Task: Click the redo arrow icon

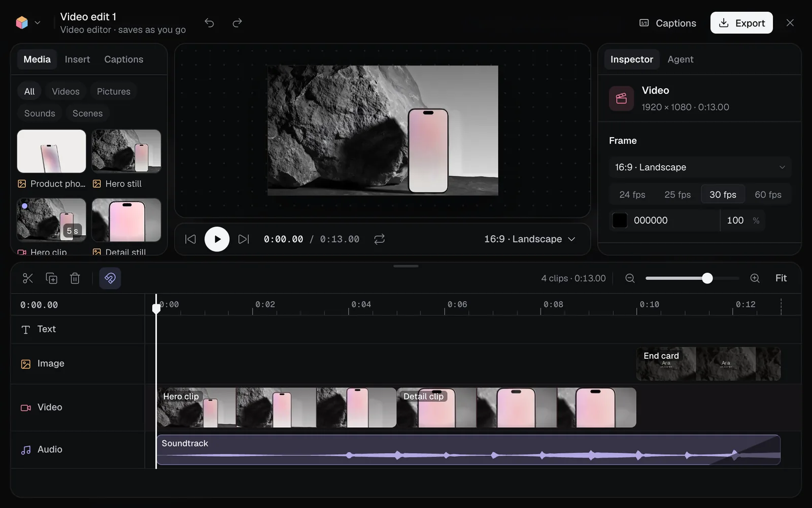Action: (x=237, y=23)
